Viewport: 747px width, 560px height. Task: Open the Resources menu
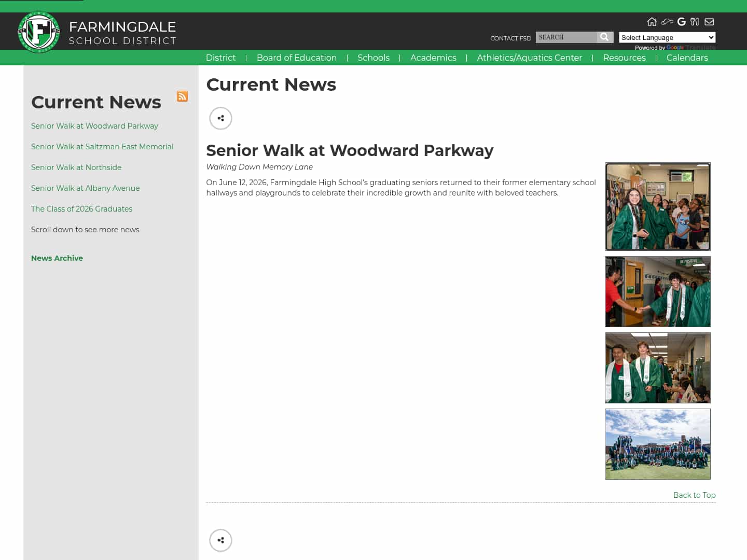(x=624, y=58)
